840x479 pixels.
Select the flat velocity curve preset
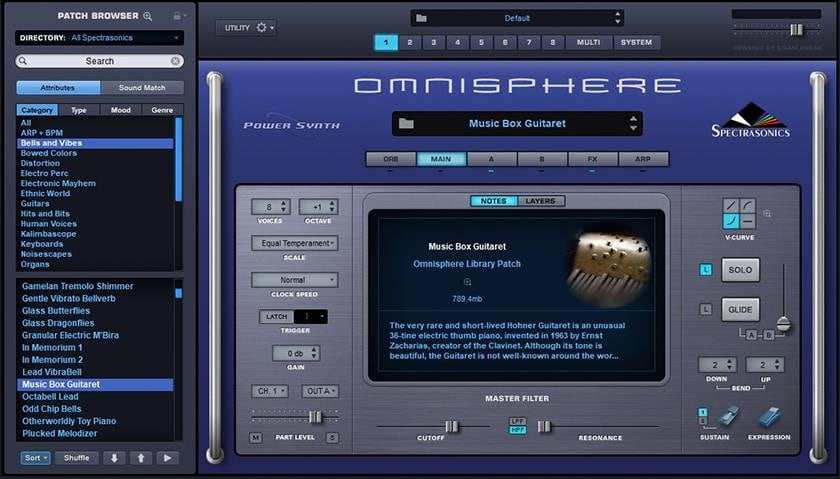748,221
